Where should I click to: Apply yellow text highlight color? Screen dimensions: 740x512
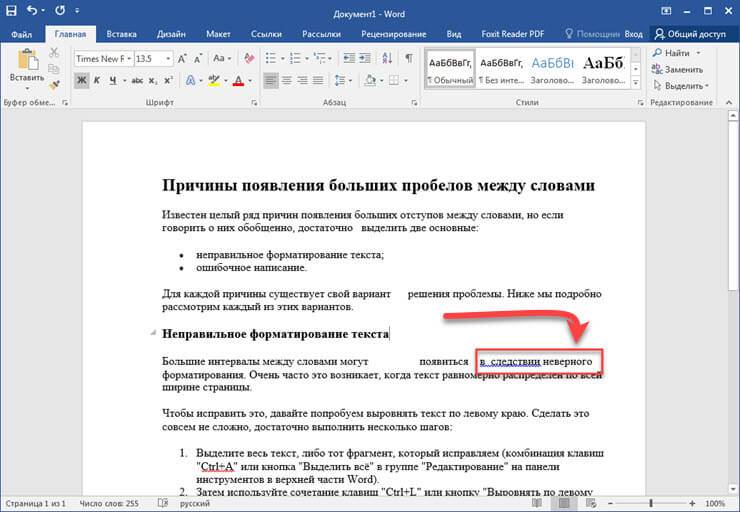coord(214,81)
